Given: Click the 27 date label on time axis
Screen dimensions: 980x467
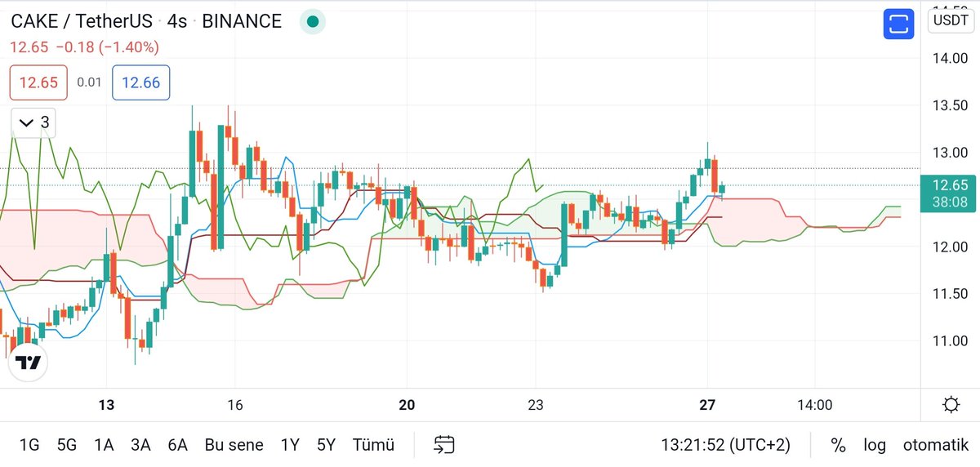Looking at the screenshot, I should [708, 405].
